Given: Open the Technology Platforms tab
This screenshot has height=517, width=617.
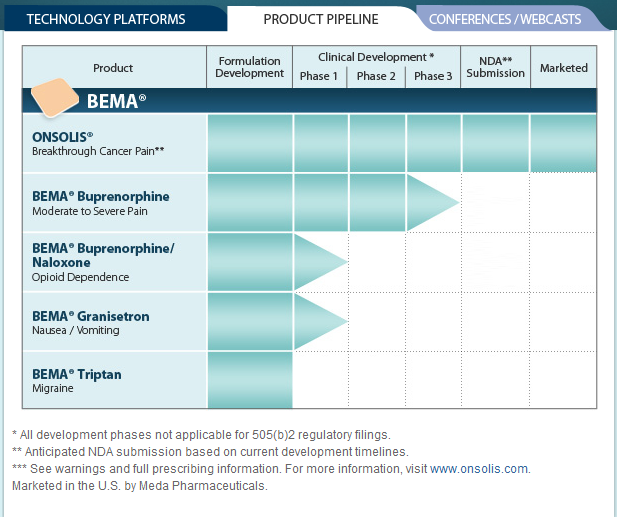Looking at the screenshot, I should tap(106, 19).
